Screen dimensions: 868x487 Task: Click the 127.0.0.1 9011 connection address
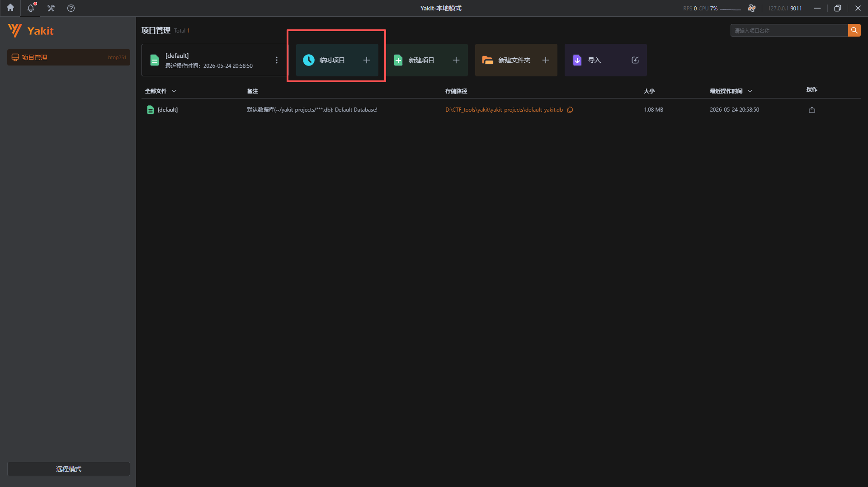[x=785, y=9]
